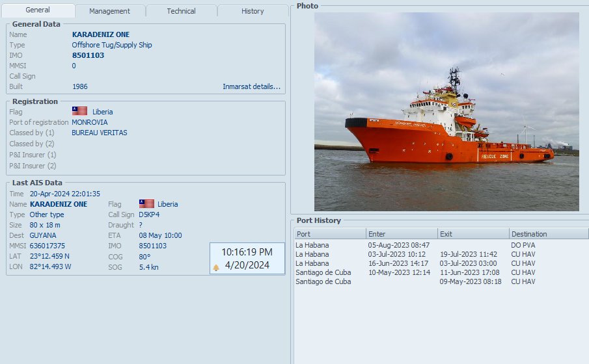Image resolution: width=589 pixels, height=364 pixels.
Task: Click Liberia flag name in Registration
Action: [x=103, y=112]
